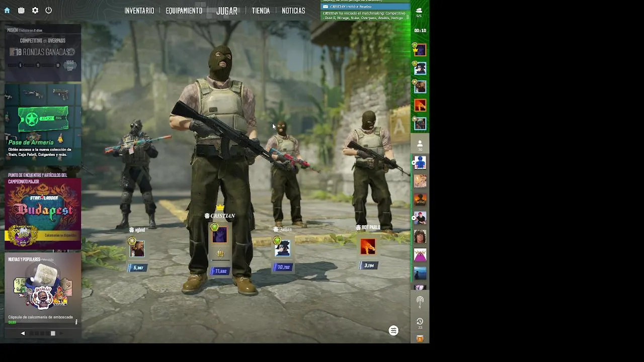
Task: Click CRISTIAN's rating badge 11,592
Action: pyautogui.click(x=220, y=271)
